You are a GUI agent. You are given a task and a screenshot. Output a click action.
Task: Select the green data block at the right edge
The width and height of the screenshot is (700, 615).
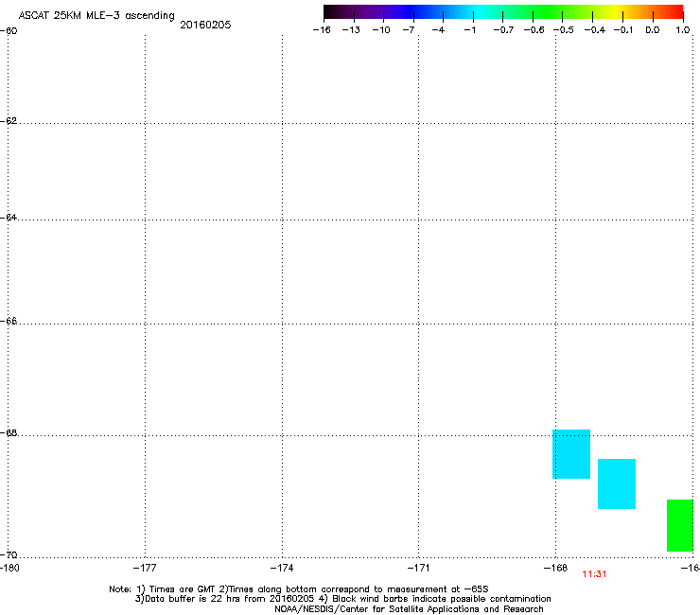[680, 526]
